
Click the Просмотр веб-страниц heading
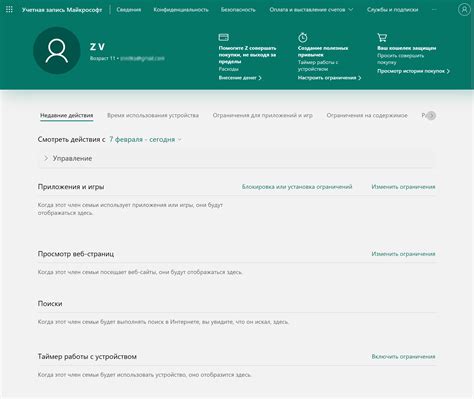[76, 254]
